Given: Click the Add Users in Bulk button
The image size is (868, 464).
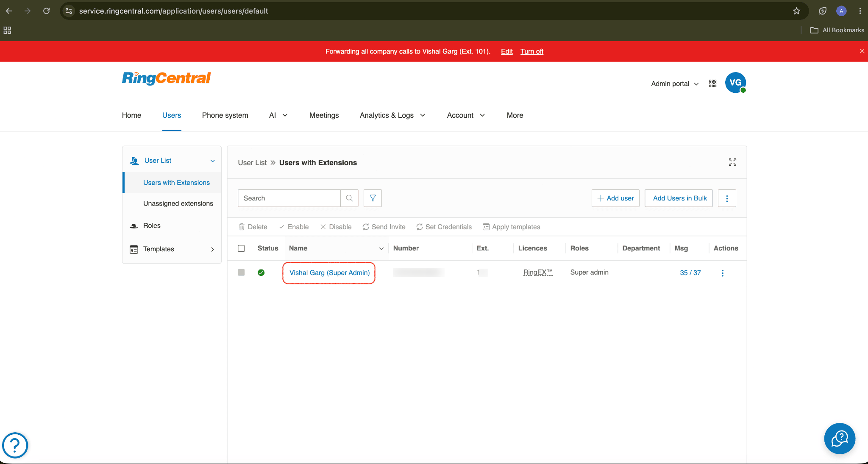Looking at the screenshot, I should [679, 198].
